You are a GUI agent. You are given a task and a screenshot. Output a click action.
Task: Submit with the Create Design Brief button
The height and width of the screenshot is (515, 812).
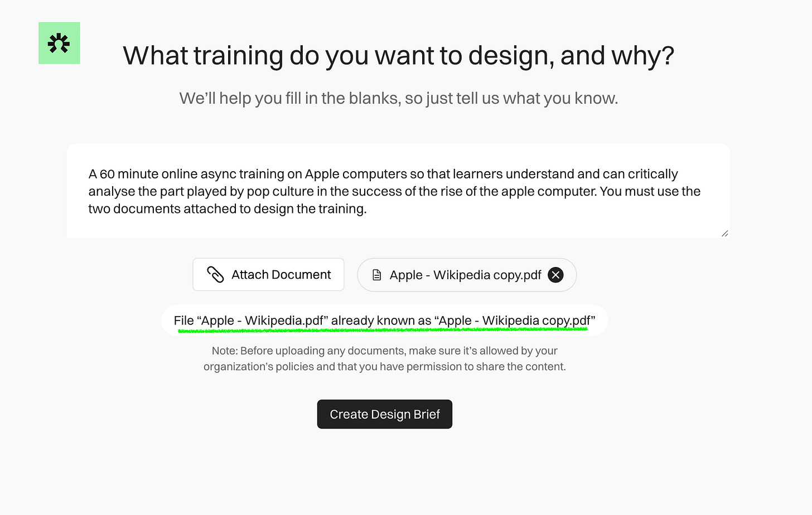[x=385, y=414]
